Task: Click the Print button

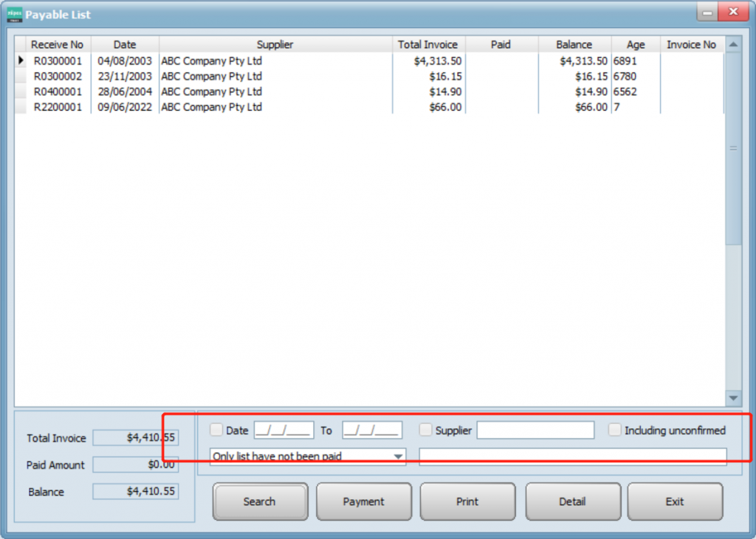Action: point(467,501)
